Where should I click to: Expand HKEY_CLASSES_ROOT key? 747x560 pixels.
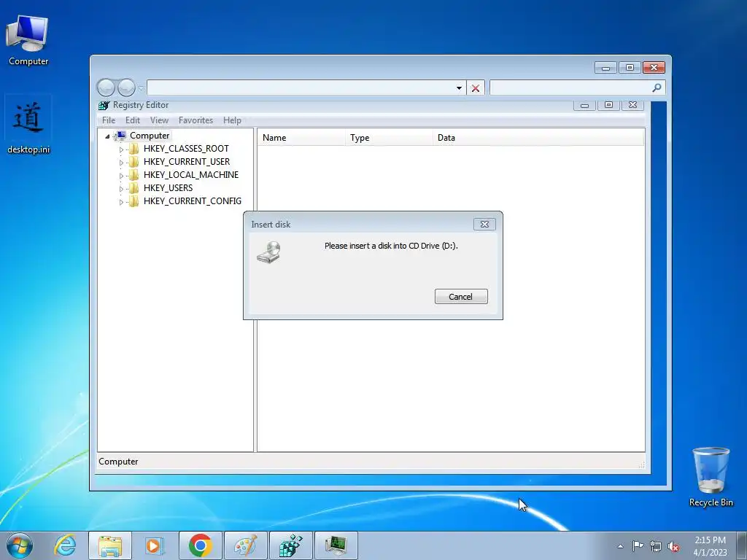coord(121,149)
